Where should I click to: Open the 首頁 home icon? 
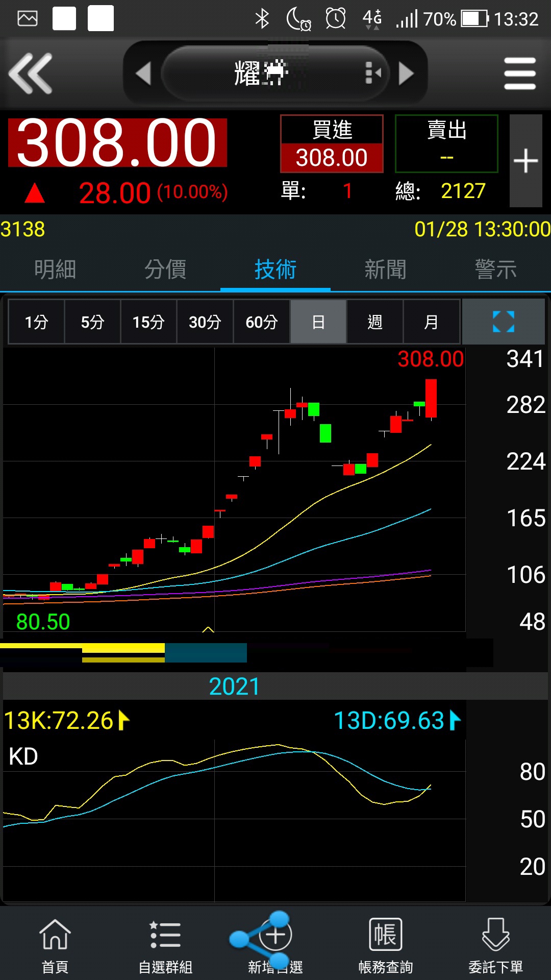[x=55, y=945]
